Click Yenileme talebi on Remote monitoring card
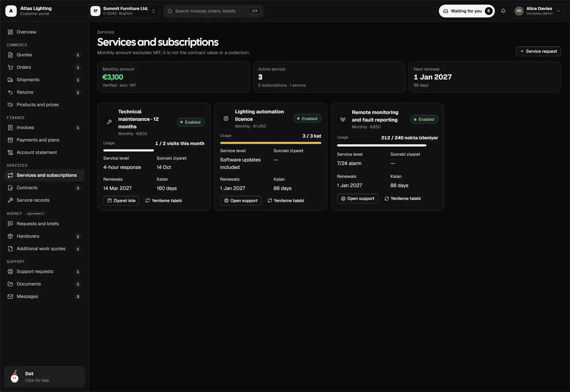 click(x=403, y=198)
